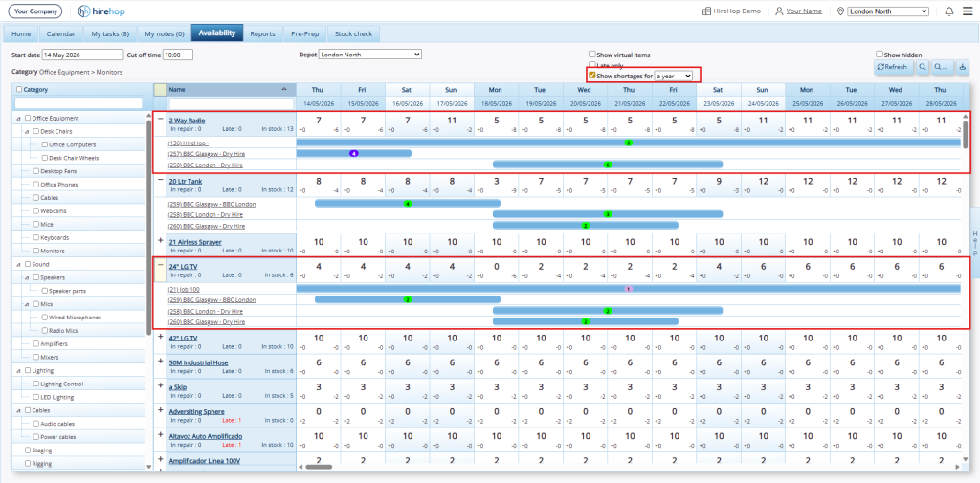Open the Pre-Prep tab

click(x=305, y=33)
